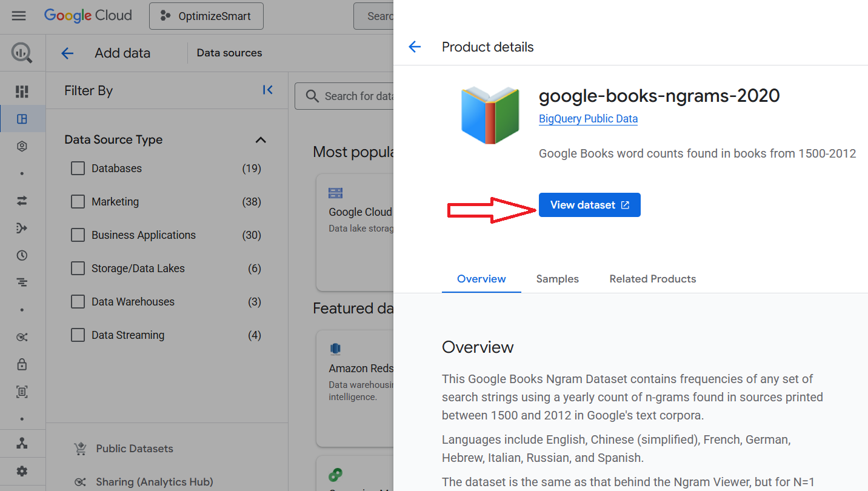
Task: Click the back arrow beside Add data
Action: click(67, 53)
